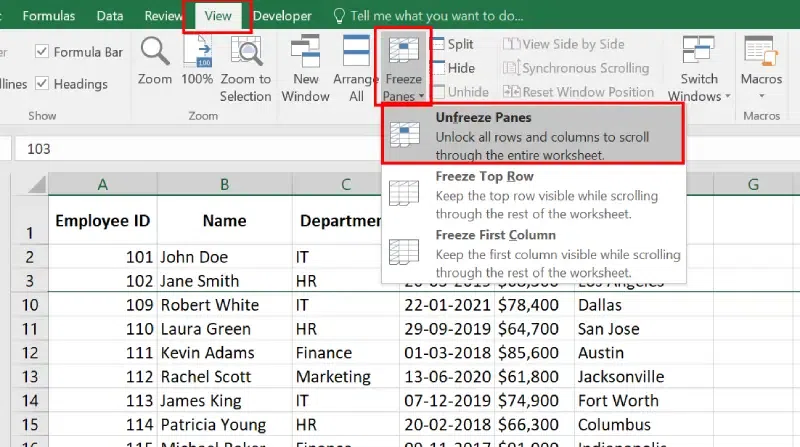The width and height of the screenshot is (800, 447).
Task: Click the Marketing department cell
Action: click(346, 377)
